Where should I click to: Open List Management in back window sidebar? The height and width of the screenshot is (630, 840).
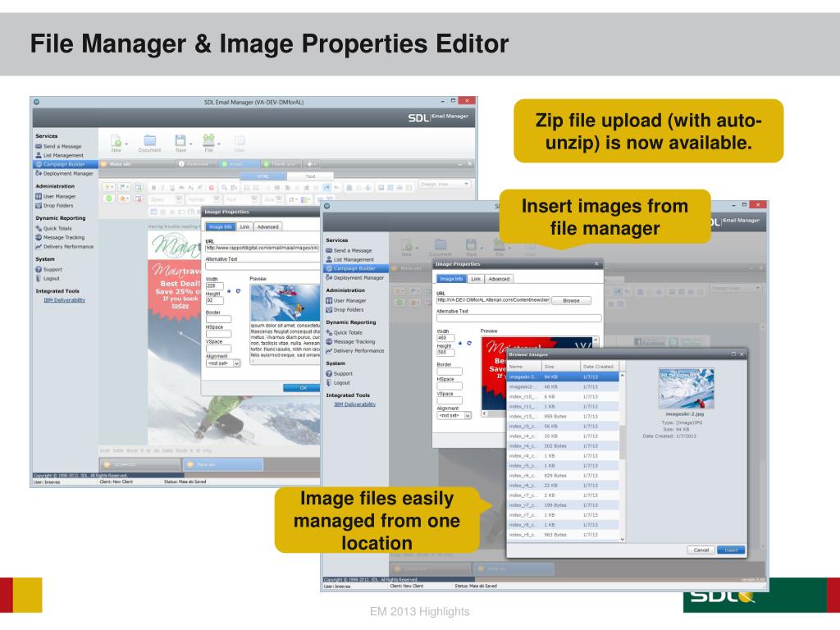coord(59,155)
